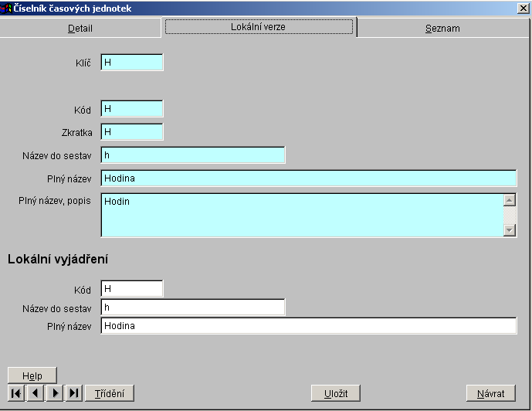Go to the first record
Viewport: 532px width, 411px height.
coord(16,393)
